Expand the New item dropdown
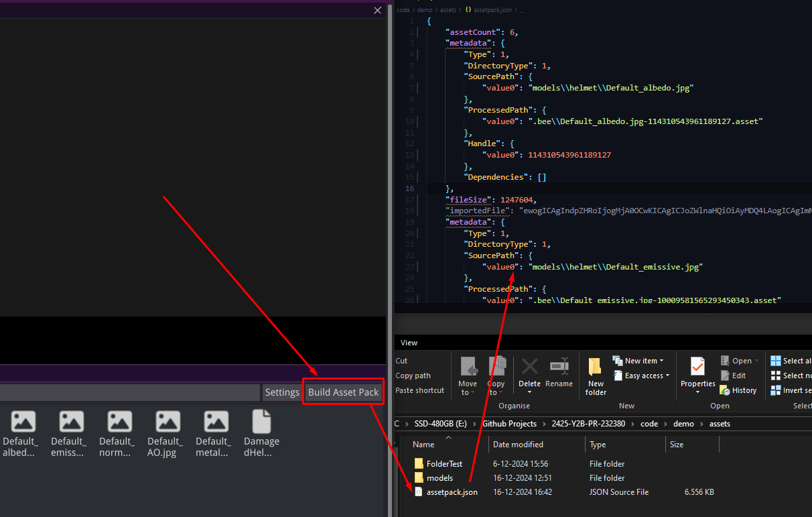 (638, 361)
